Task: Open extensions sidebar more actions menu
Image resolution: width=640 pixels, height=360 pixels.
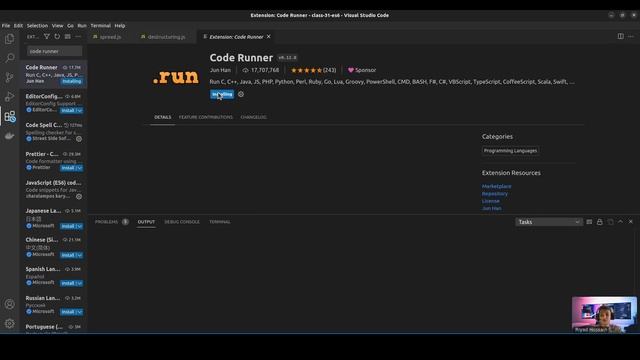Action: pyautogui.click(x=78, y=37)
